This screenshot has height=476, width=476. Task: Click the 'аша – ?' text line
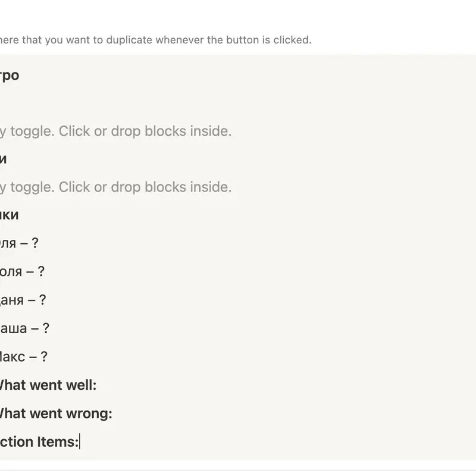[x=24, y=328]
